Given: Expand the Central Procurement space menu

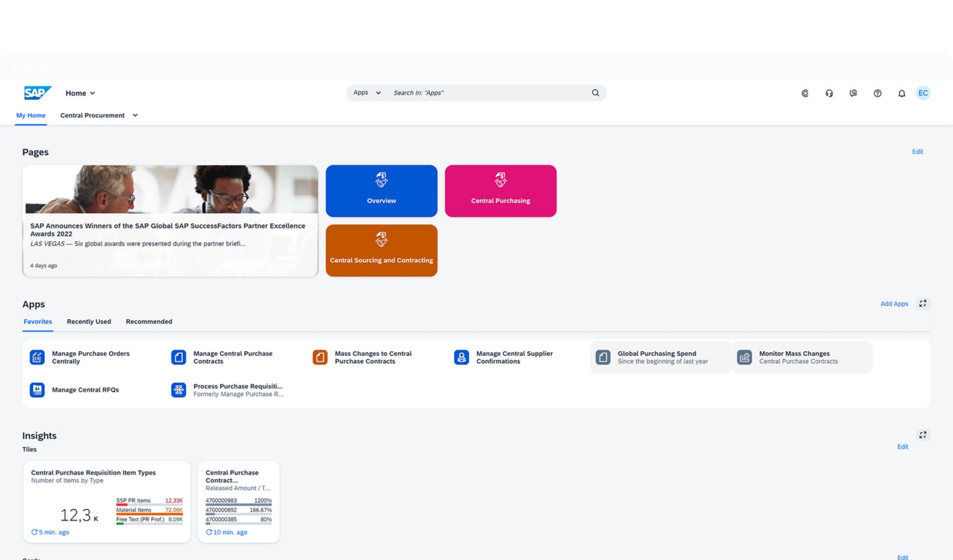Looking at the screenshot, I should [135, 116].
